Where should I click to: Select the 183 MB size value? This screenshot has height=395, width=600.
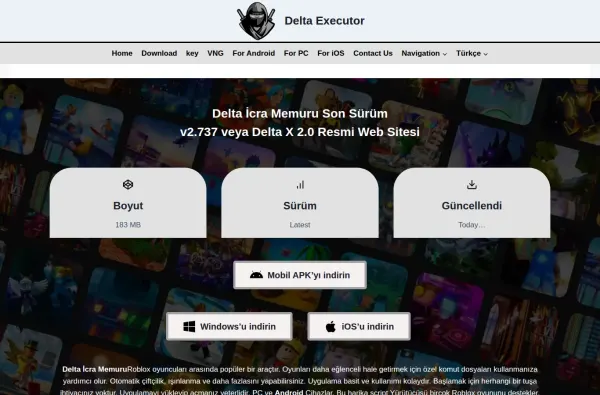128,225
